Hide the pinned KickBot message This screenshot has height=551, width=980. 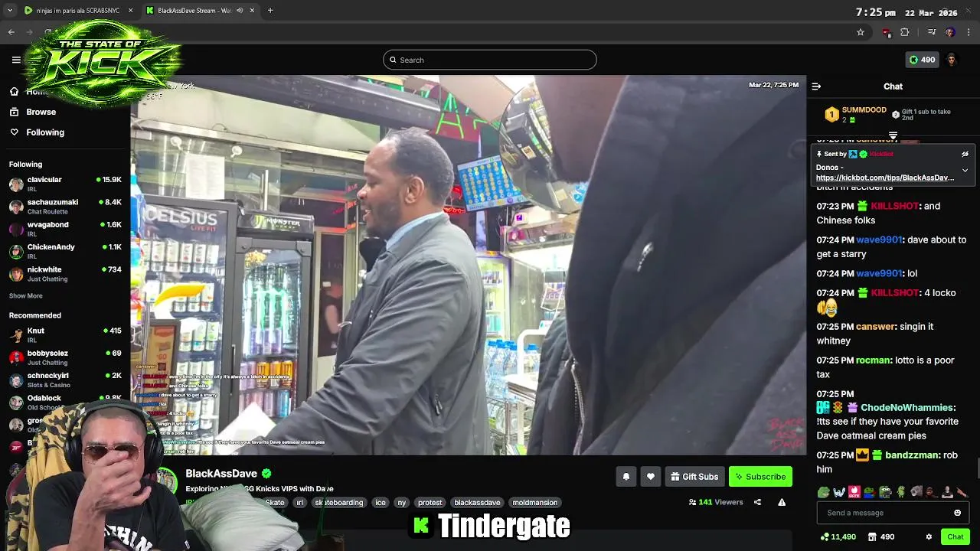(965, 154)
